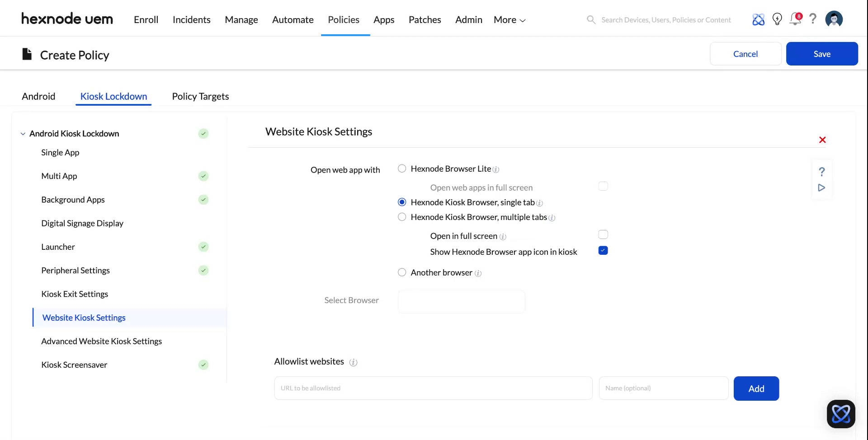Screen dimensions: 868x440
Task: Save the policy
Action: (822, 53)
